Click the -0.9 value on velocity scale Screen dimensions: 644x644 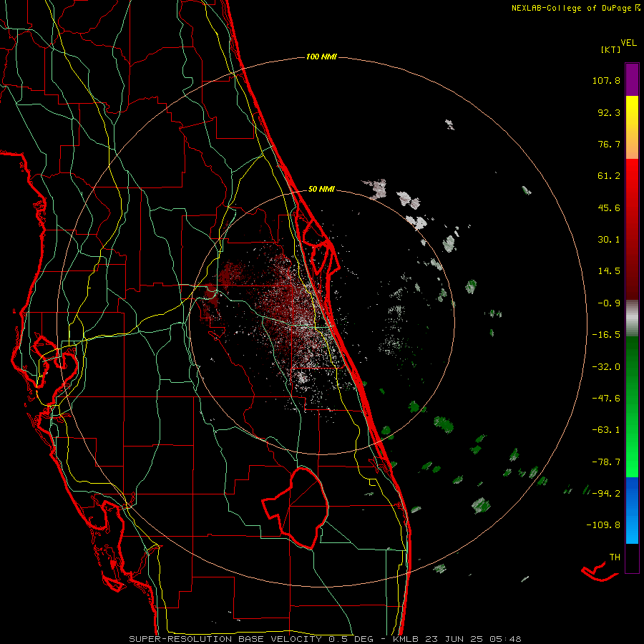[x=609, y=303]
